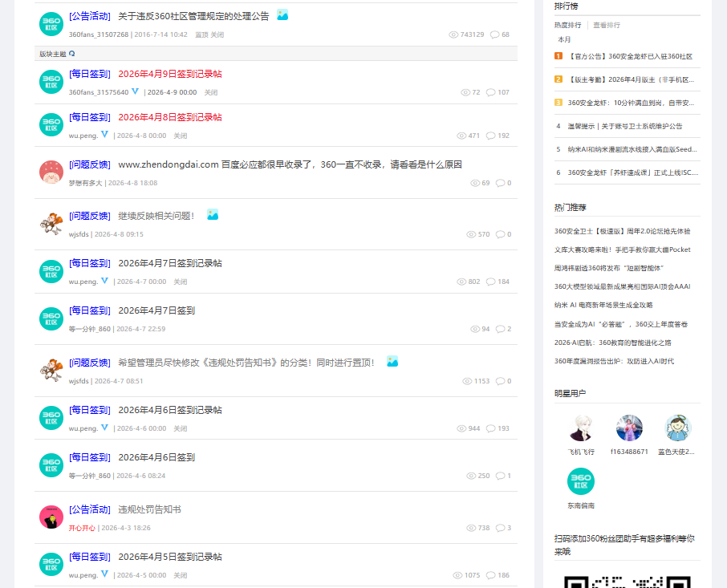
Task: Open the 2026年4月9日签到记录帖 post
Action: [x=170, y=74]
